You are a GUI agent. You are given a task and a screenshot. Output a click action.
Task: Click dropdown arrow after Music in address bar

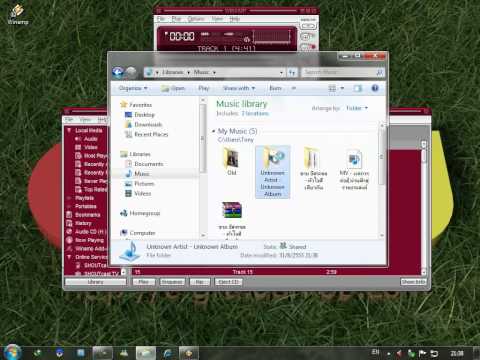pos(214,72)
